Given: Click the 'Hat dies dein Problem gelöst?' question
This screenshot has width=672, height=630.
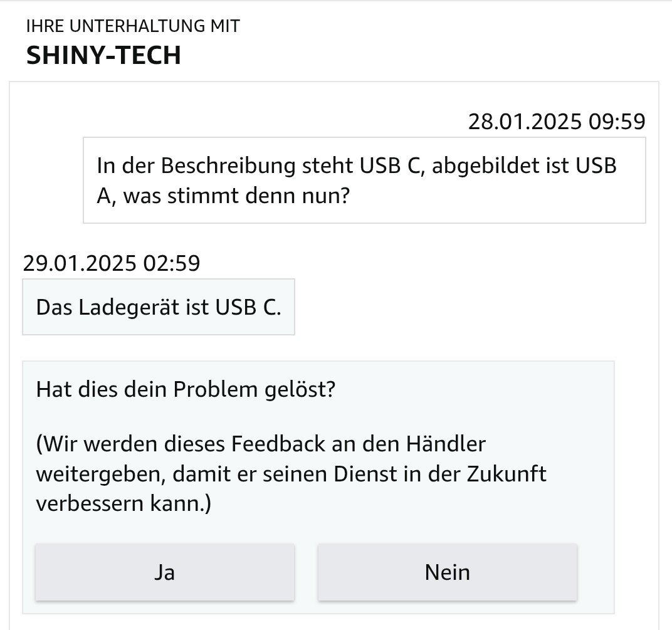Looking at the screenshot, I should [186, 389].
